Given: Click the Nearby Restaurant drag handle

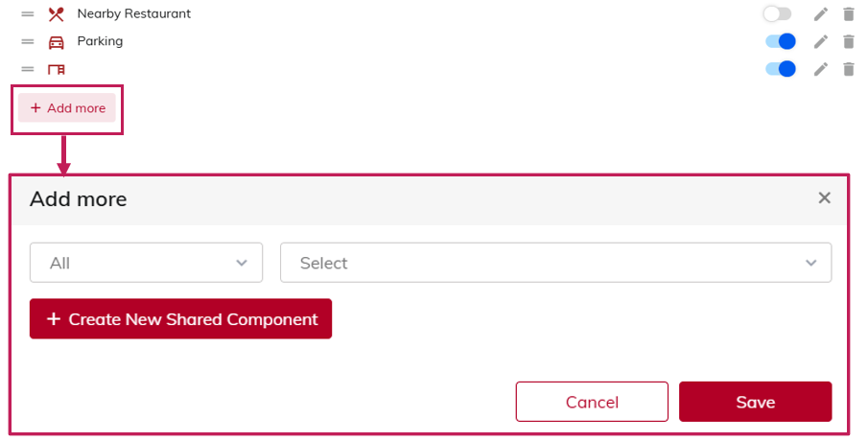Looking at the screenshot, I should pyautogui.click(x=28, y=14).
